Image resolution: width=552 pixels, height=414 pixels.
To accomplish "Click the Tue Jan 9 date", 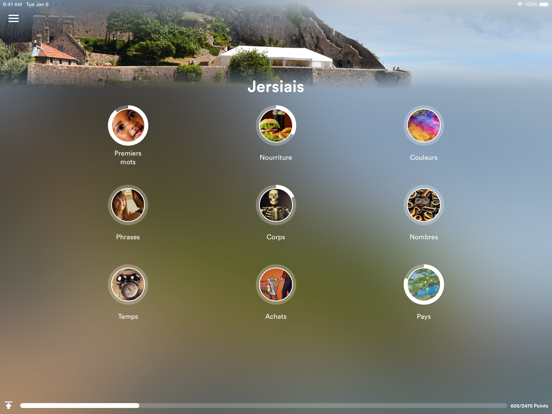I will click(37, 4).
